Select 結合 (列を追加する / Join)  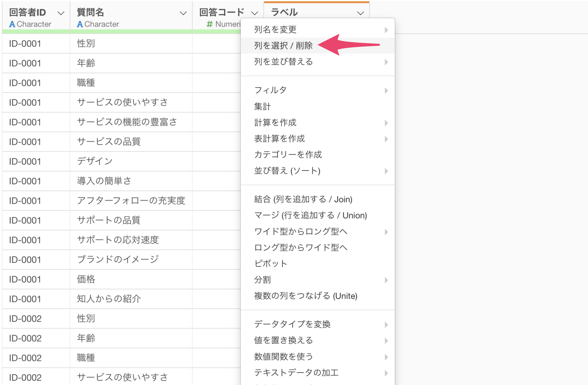coord(303,200)
